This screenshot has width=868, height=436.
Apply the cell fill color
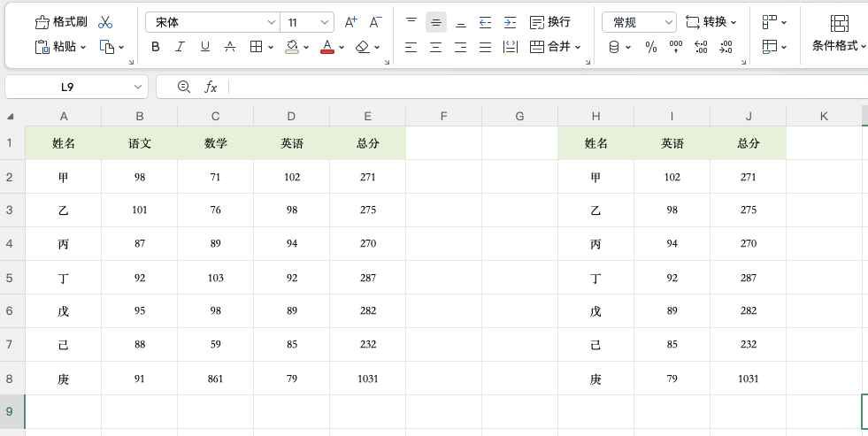coord(292,47)
